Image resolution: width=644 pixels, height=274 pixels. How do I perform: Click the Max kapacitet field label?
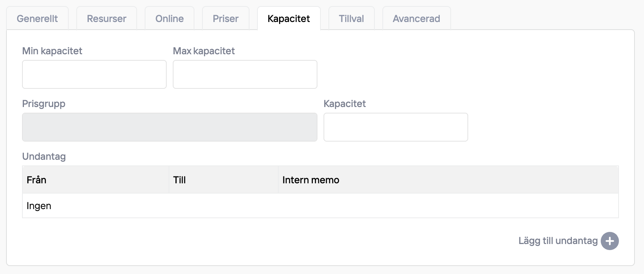pyautogui.click(x=204, y=51)
